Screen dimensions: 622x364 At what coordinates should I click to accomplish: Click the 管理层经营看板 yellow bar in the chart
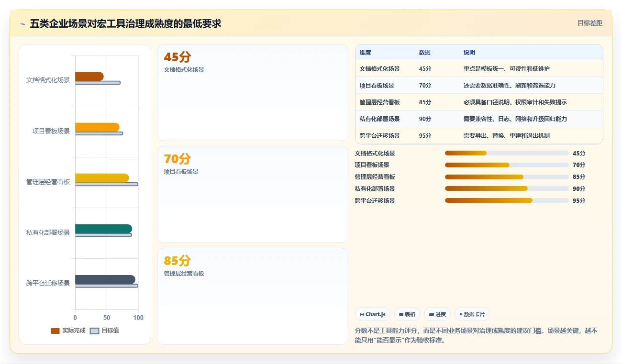(x=102, y=178)
